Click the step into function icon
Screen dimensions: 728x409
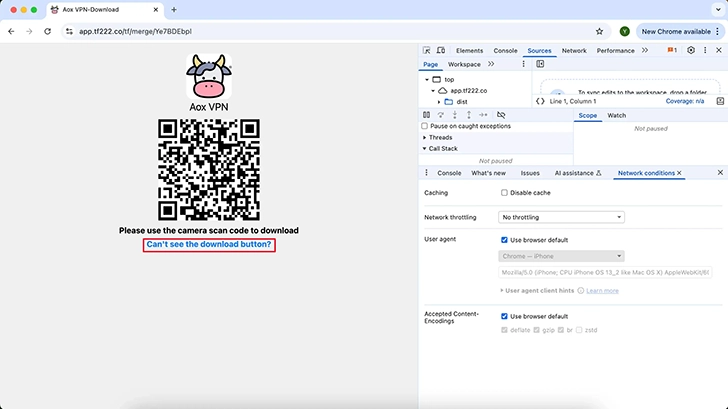455,115
